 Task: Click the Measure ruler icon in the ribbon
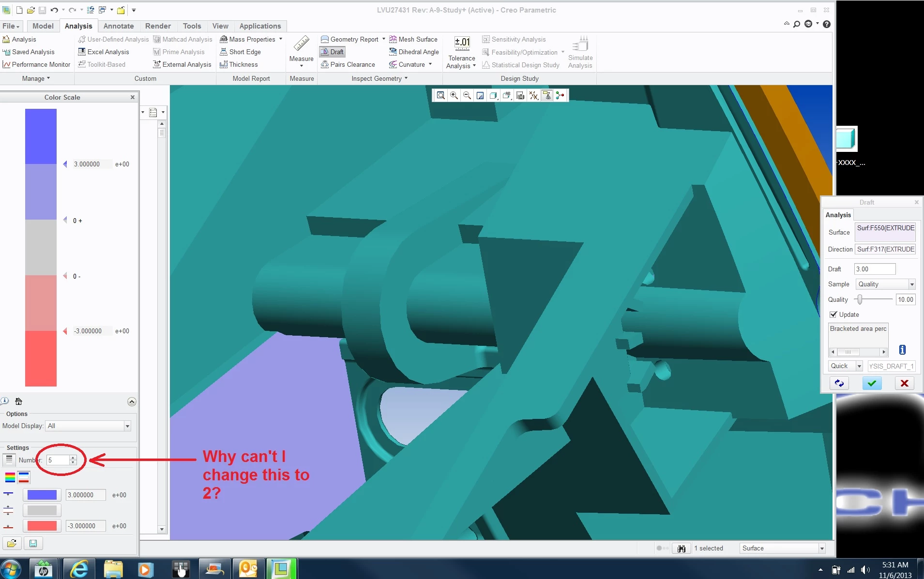(302, 44)
